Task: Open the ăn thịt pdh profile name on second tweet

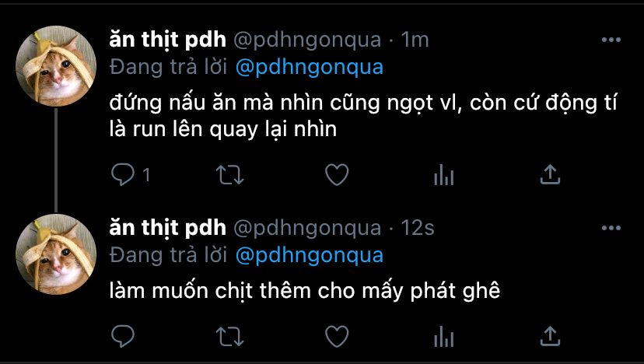Action: coord(167,228)
